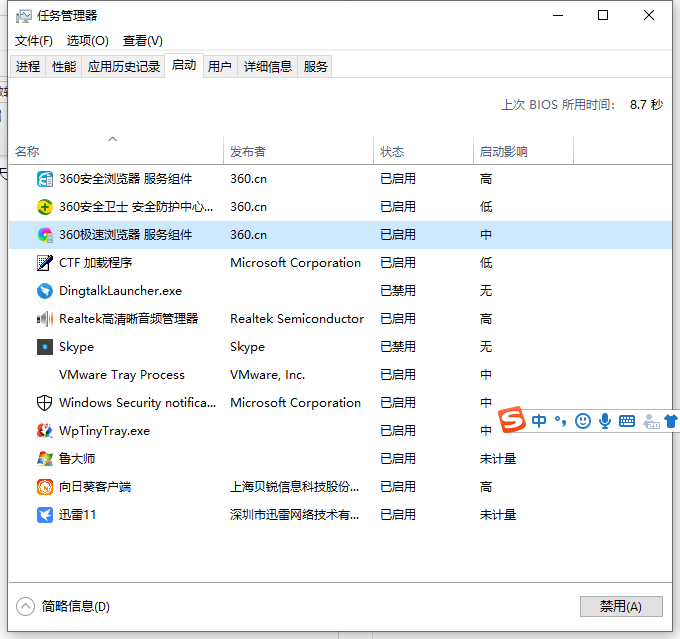This screenshot has width=680, height=639.
Task: Select the Skype startup entry icon
Action: 45,347
